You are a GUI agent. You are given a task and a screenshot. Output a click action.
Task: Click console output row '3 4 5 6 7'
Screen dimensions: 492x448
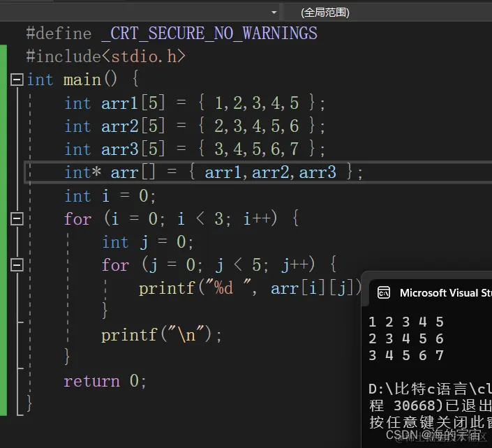(406, 355)
